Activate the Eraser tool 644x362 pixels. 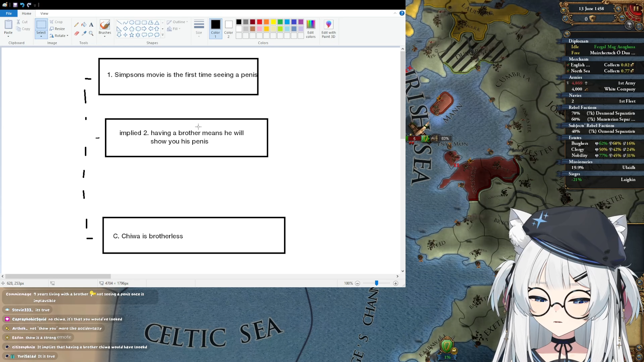76,33
